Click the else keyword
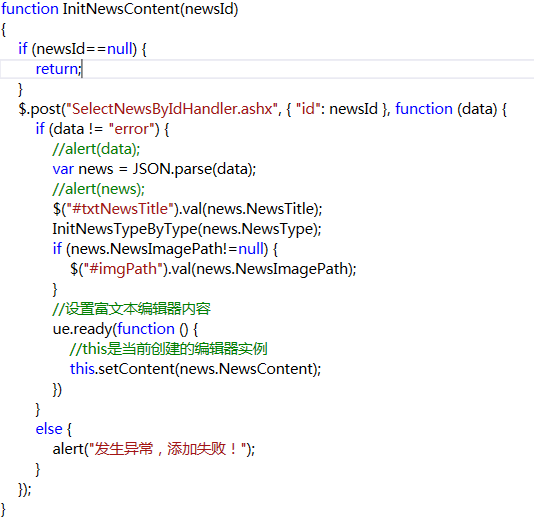Image resolution: width=534 pixels, height=517 pixels. (x=49, y=429)
